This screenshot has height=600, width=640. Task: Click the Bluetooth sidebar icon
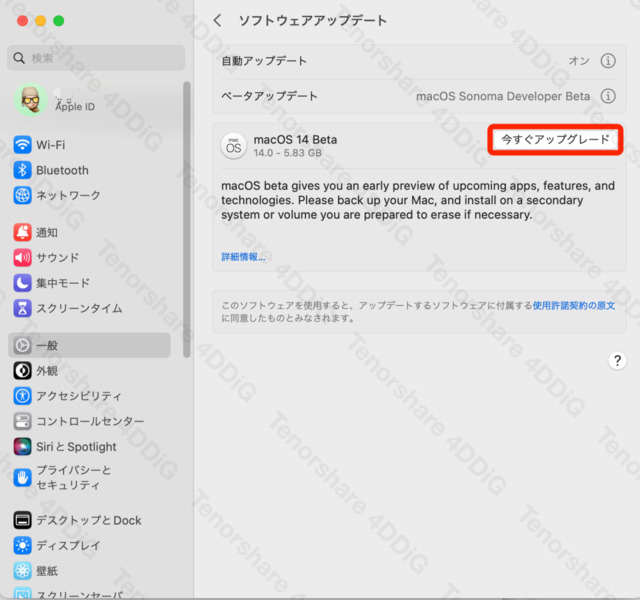point(22,170)
